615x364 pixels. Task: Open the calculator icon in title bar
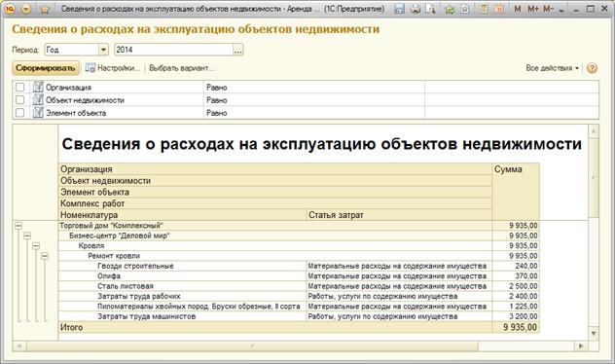(x=484, y=8)
